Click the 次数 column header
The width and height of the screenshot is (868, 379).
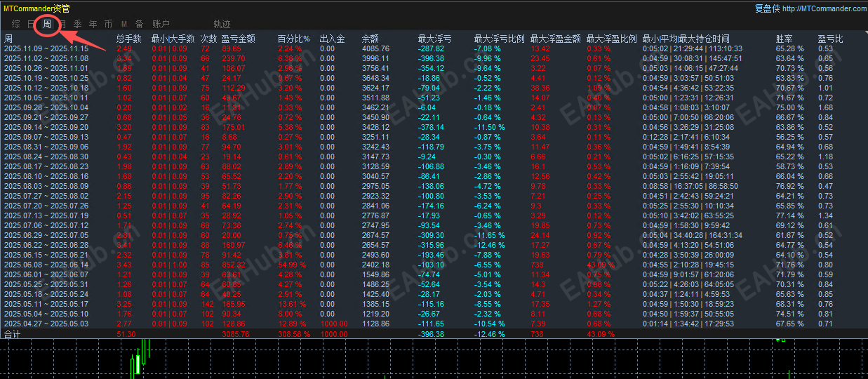(208, 39)
